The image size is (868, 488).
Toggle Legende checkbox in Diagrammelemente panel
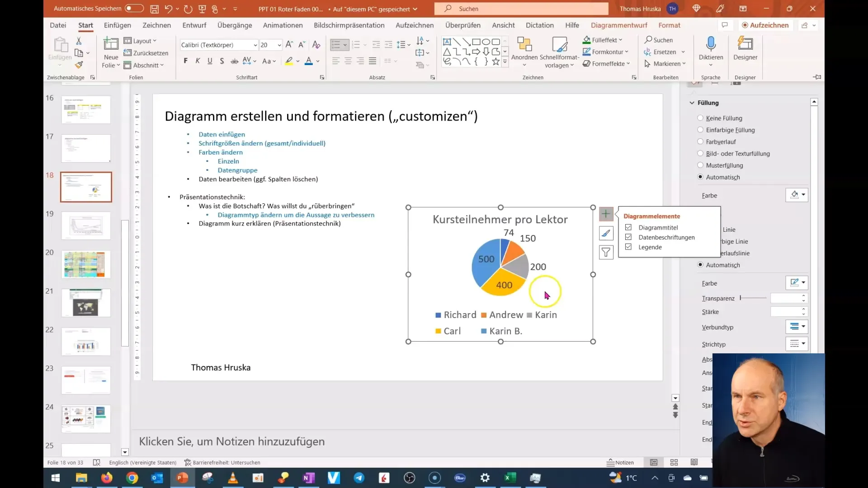point(630,247)
